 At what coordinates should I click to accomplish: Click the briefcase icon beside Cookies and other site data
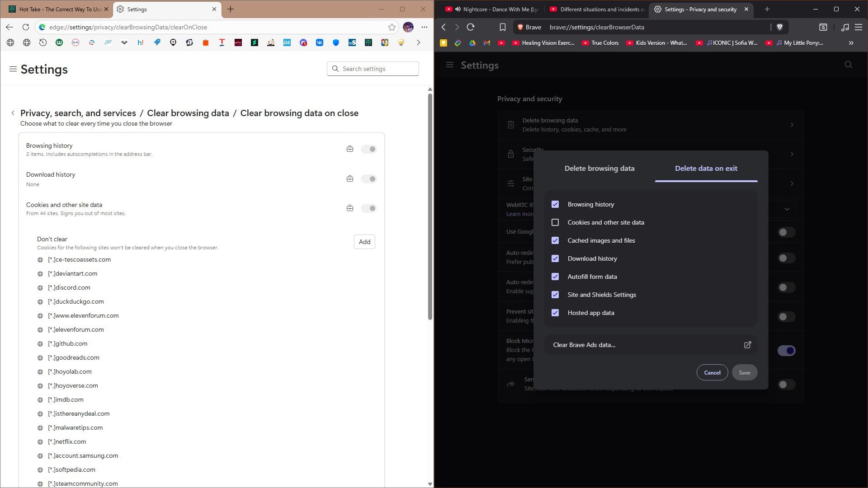(x=350, y=208)
